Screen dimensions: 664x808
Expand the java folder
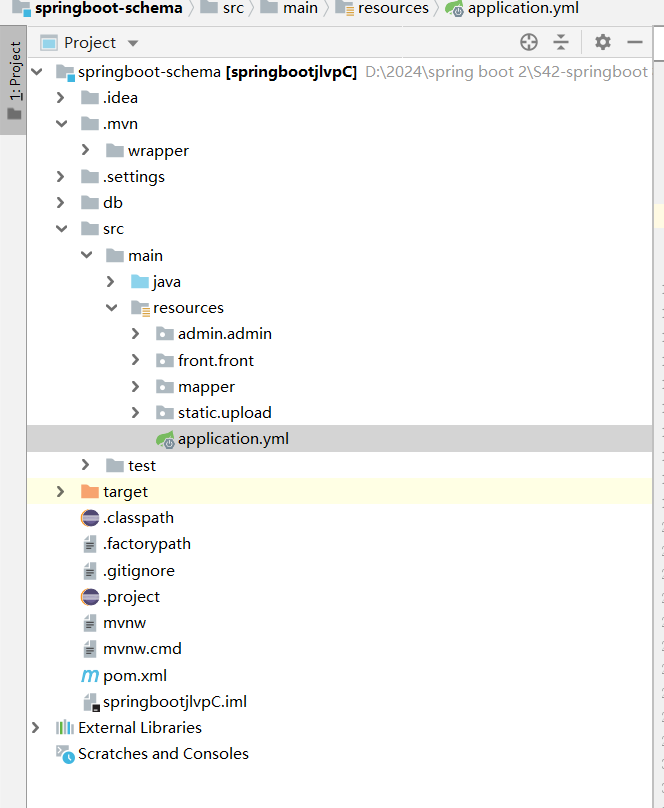coord(111,282)
